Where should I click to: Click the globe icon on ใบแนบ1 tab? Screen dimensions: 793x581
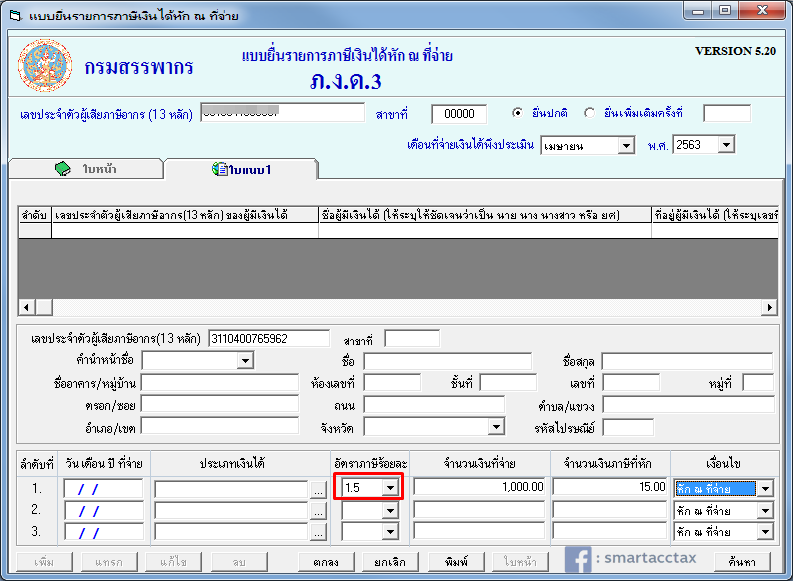pos(219,169)
